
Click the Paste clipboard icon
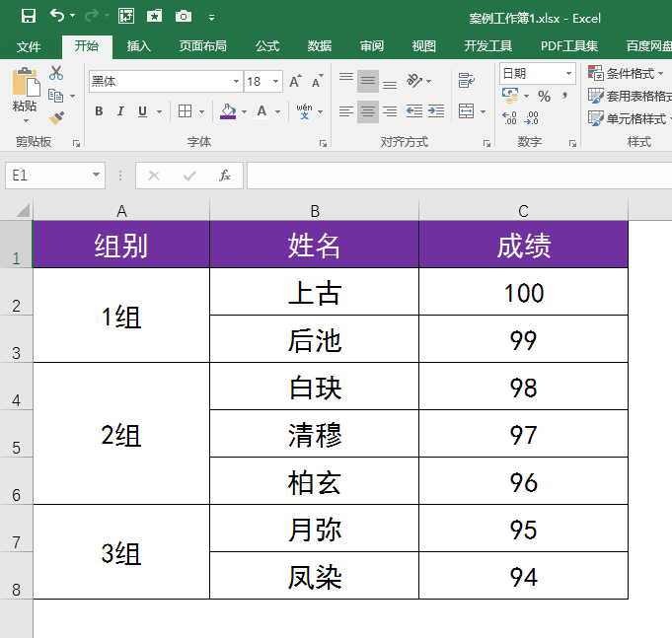point(26,82)
